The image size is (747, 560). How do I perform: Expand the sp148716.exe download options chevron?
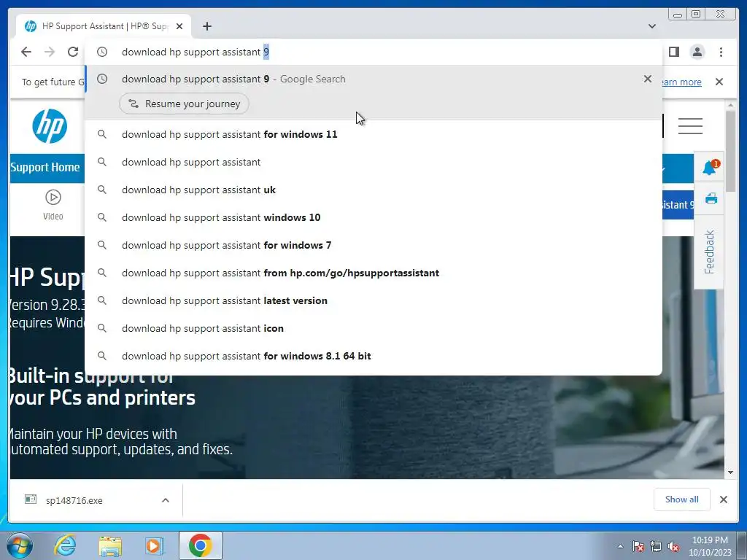pos(166,500)
